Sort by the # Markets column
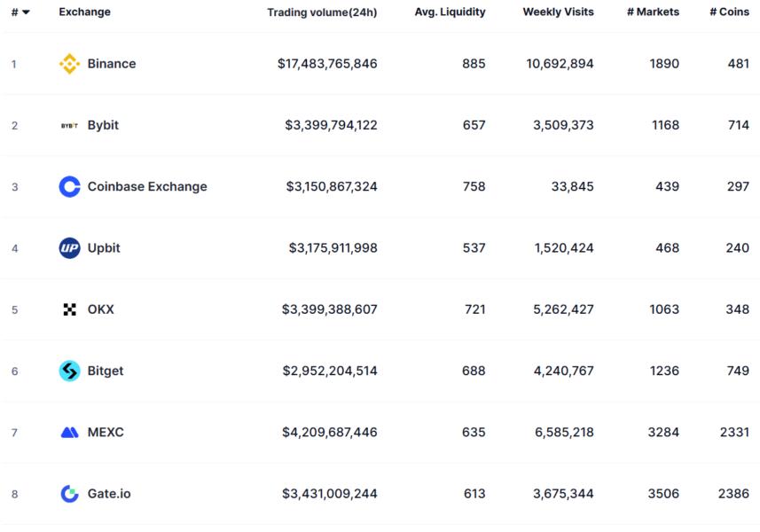Image resolution: width=760 pixels, height=532 pixels. (653, 12)
